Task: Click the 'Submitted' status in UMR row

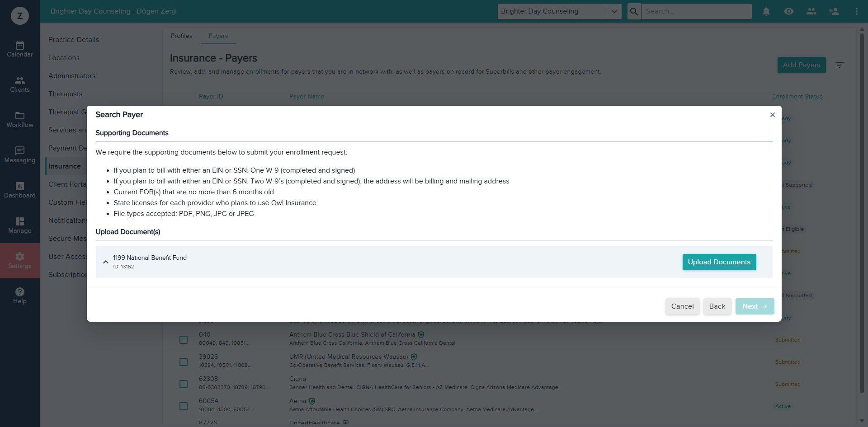Action: (788, 362)
